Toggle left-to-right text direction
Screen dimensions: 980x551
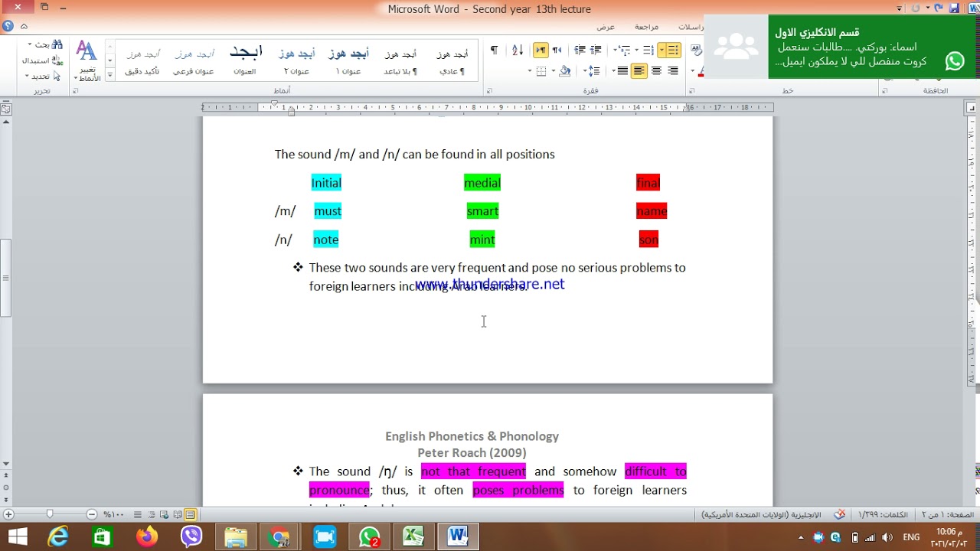pyautogui.click(x=541, y=50)
